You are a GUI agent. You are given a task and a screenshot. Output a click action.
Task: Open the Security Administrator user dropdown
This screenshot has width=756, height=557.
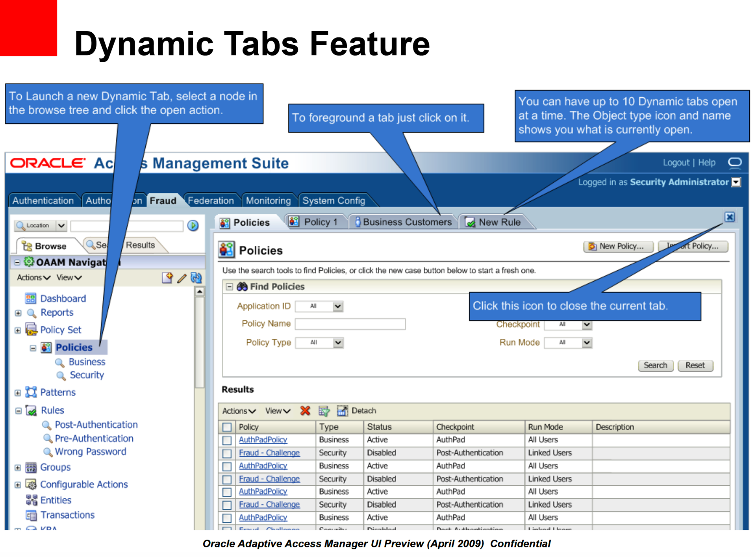[736, 182]
